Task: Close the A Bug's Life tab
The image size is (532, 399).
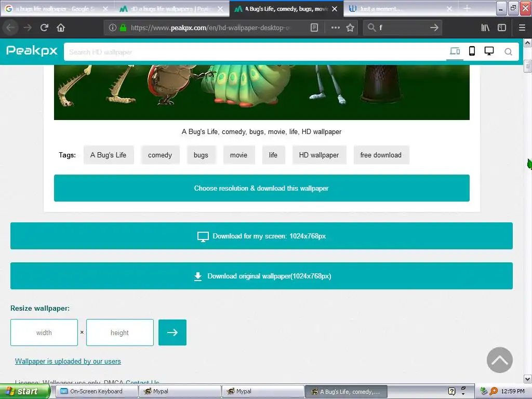Action: click(x=335, y=9)
